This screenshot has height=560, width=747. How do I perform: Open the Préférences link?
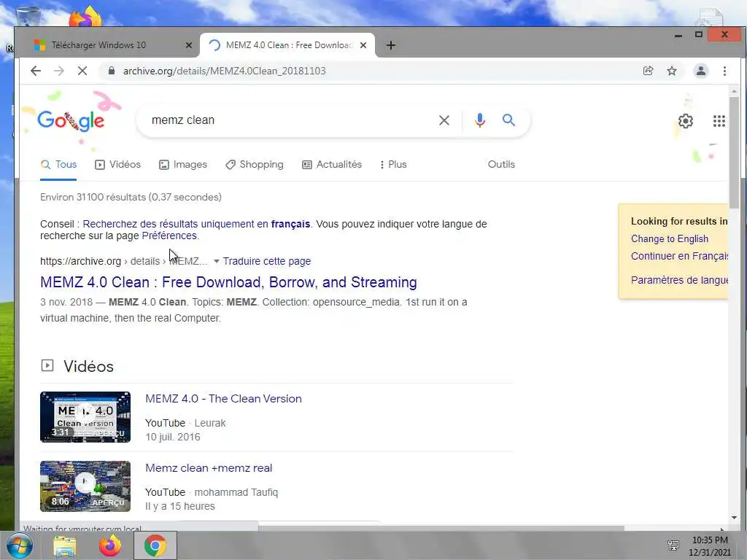[x=169, y=236]
